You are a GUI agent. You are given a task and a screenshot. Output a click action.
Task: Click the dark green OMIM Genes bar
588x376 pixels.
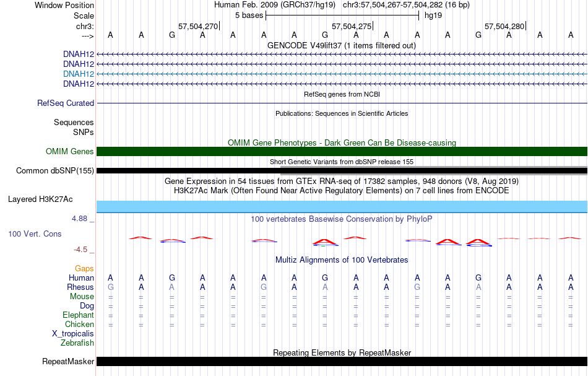(x=342, y=151)
